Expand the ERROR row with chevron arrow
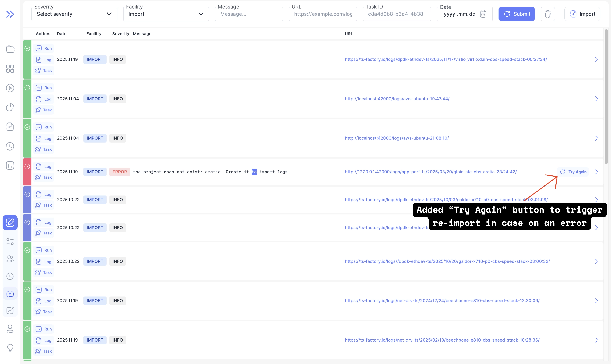This screenshot has height=364, width=611. (x=597, y=172)
